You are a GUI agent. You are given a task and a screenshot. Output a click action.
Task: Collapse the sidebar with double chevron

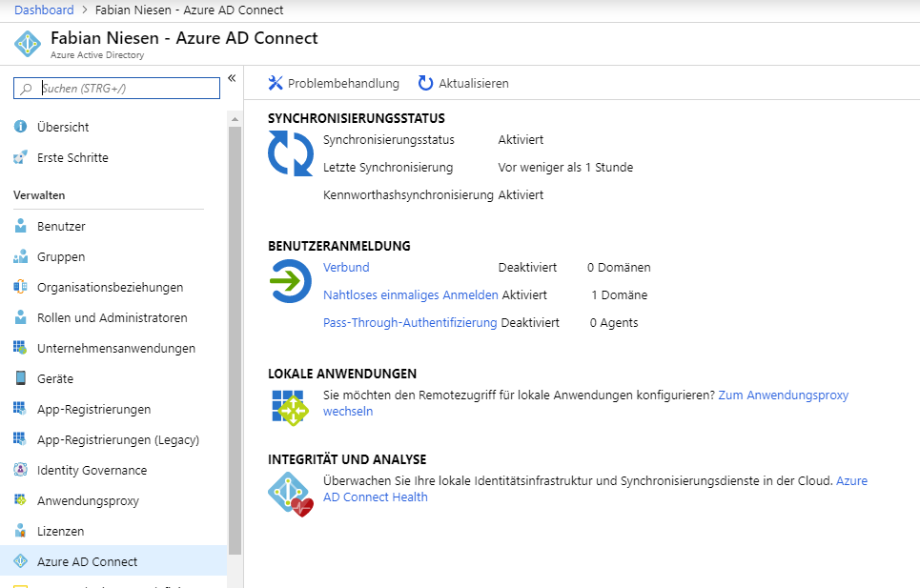[232, 78]
